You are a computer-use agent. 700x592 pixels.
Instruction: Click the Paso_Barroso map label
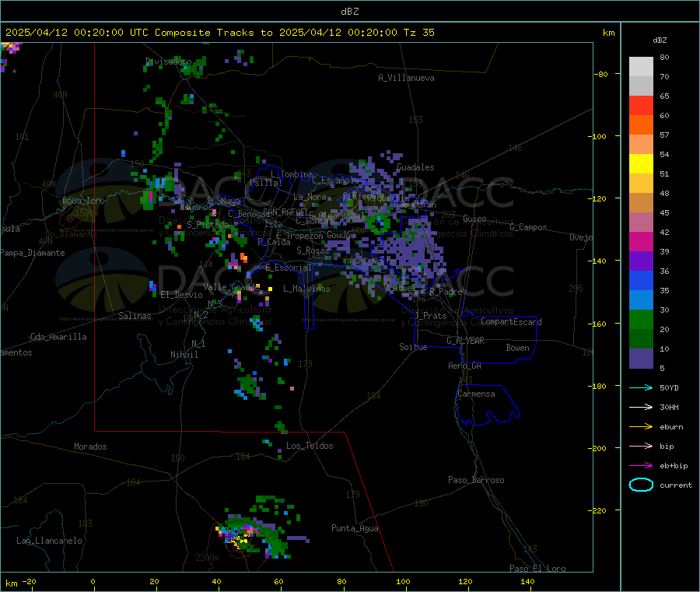click(x=476, y=480)
